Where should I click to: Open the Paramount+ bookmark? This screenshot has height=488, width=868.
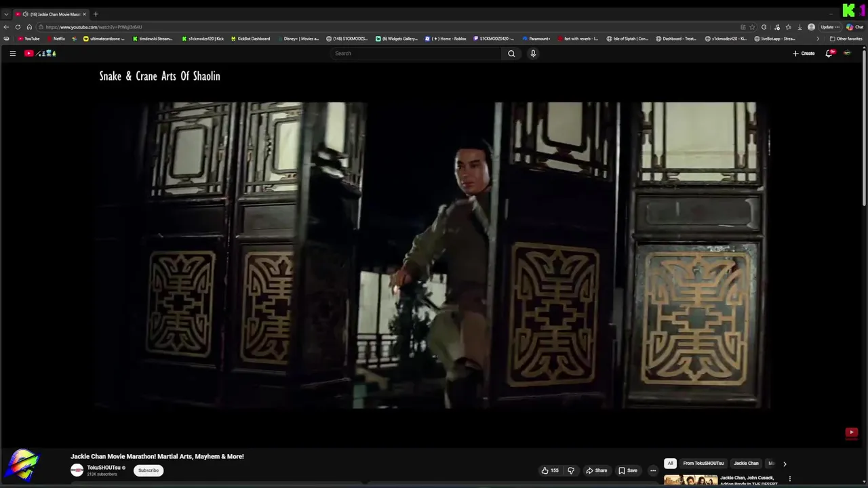click(x=536, y=39)
